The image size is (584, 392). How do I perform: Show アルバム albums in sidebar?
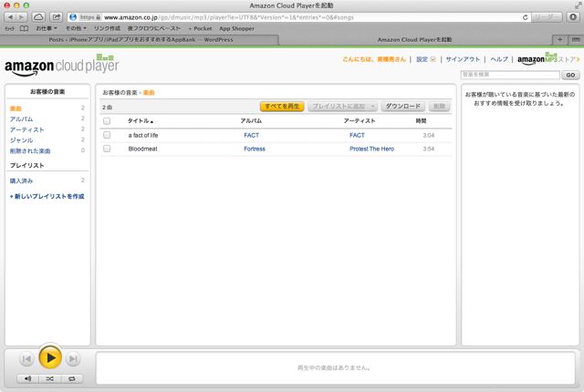click(x=21, y=119)
